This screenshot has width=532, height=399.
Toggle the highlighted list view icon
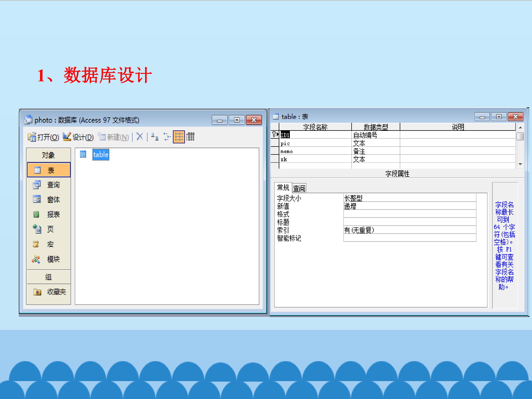tap(179, 137)
